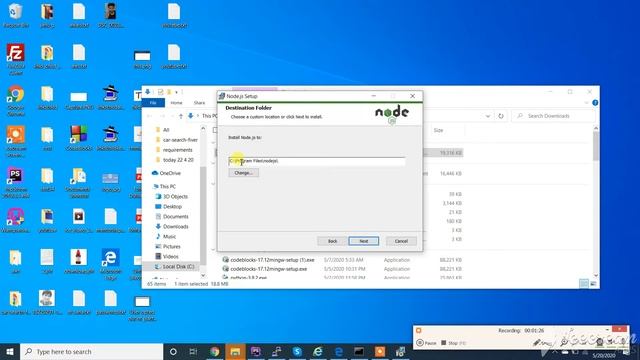Open Task View on the taskbar
Viewport: 640px width, 360px height.
click(193, 351)
